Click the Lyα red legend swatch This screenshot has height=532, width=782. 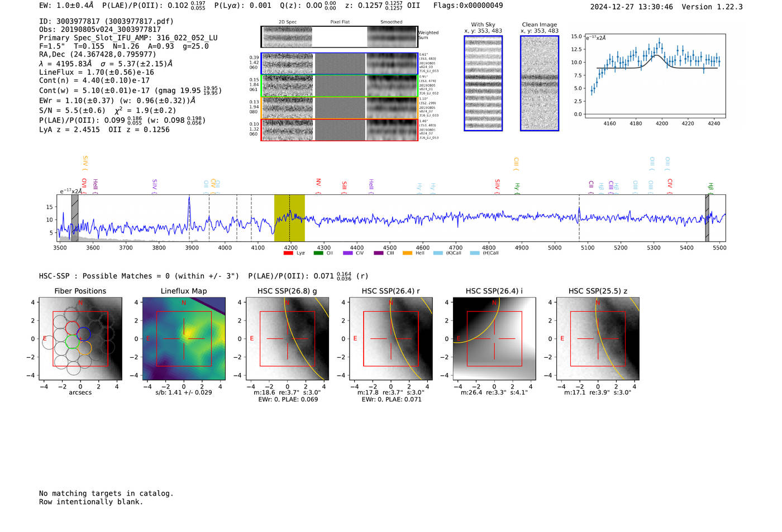click(x=288, y=253)
